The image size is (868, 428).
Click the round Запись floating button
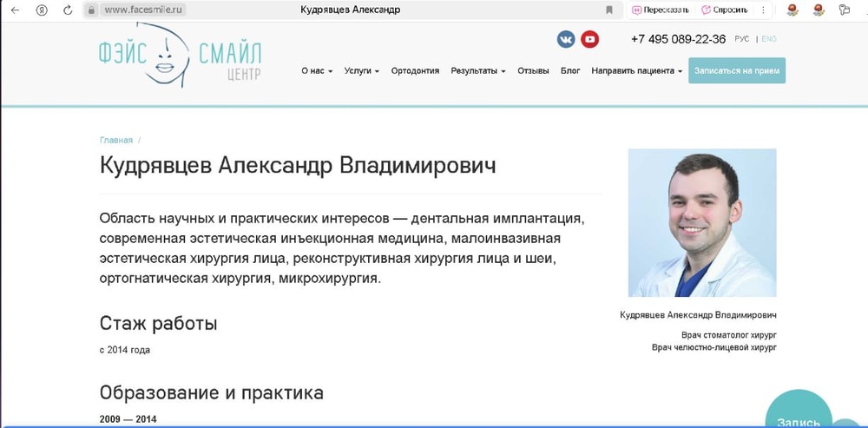pyautogui.click(x=799, y=411)
